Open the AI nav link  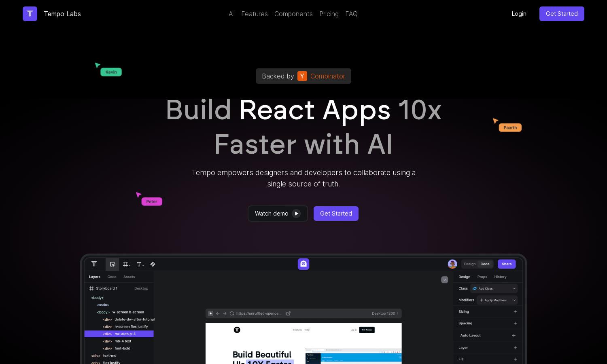click(x=231, y=14)
